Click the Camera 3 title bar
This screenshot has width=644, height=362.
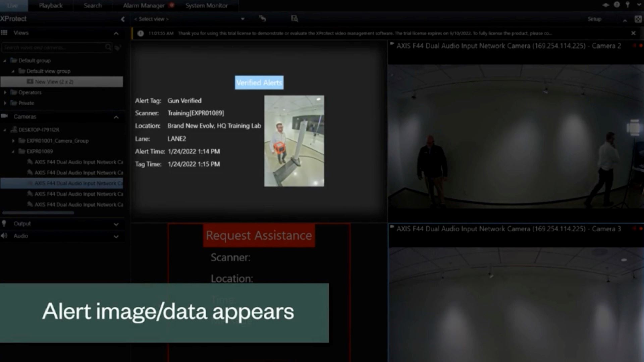point(516,229)
